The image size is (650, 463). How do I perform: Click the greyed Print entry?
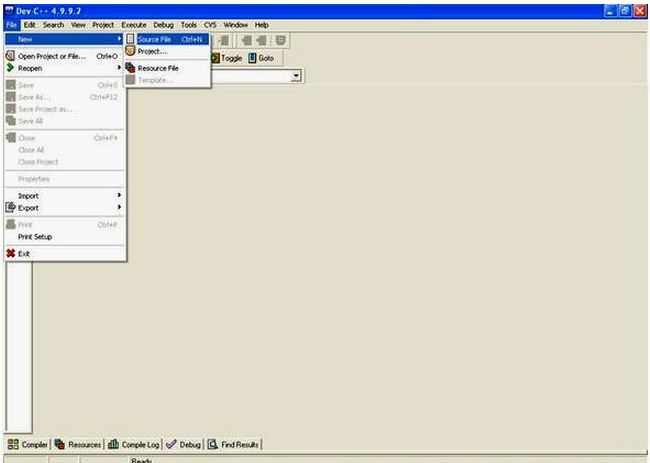coord(64,225)
